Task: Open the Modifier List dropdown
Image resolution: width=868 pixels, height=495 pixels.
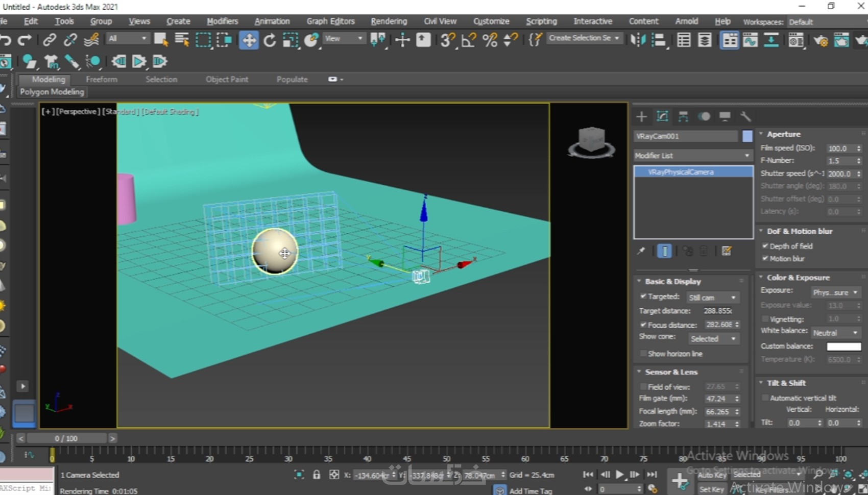Action: point(692,156)
